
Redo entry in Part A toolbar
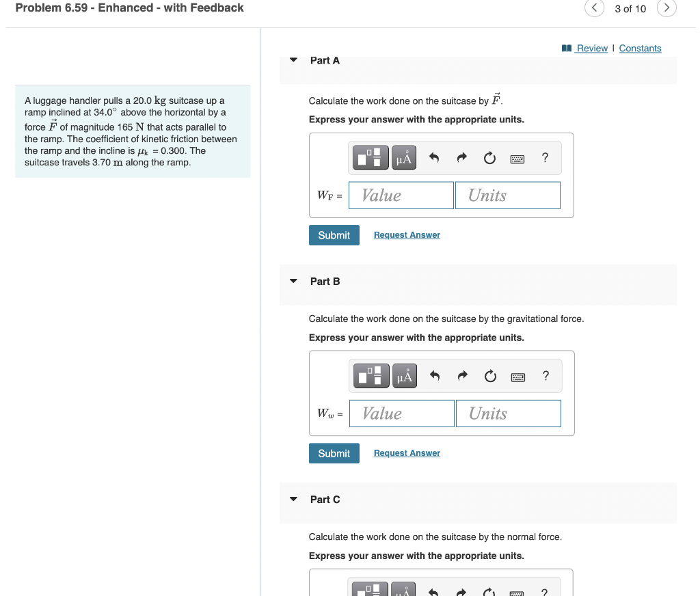tap(461, 158)
